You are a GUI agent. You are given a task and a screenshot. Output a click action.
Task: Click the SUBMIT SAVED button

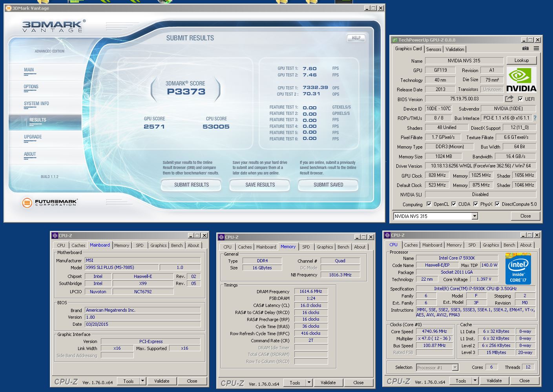pos(328,185)
